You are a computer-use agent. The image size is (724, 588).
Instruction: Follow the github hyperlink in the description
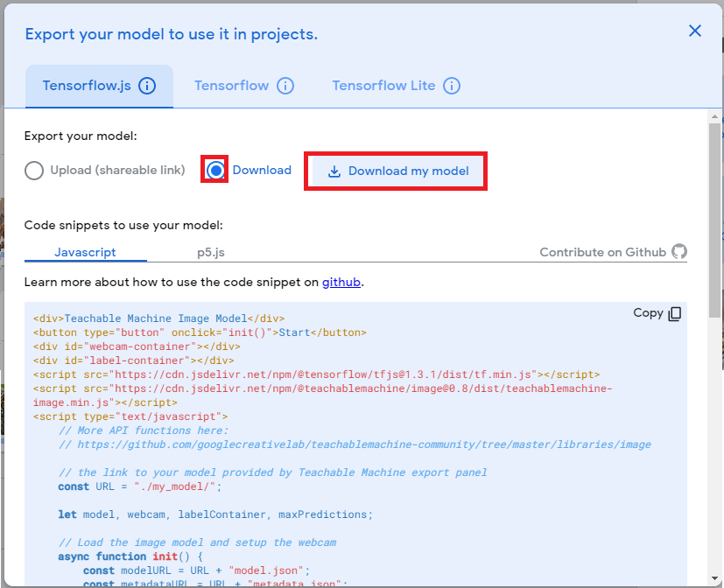pos(341,282)
